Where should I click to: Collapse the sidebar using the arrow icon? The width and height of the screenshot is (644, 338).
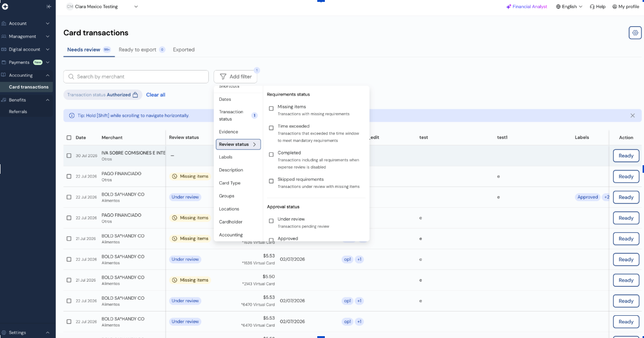pos(49,7)
